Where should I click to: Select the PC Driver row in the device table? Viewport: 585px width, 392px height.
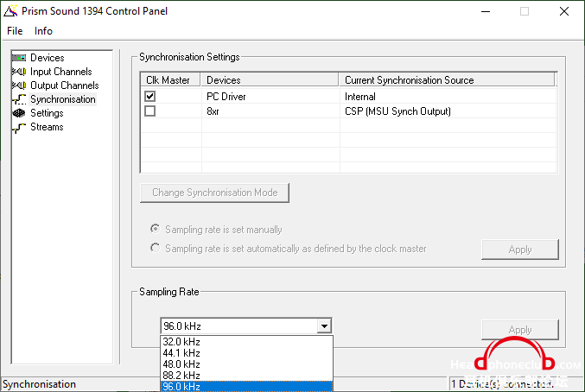click(349, 96)
